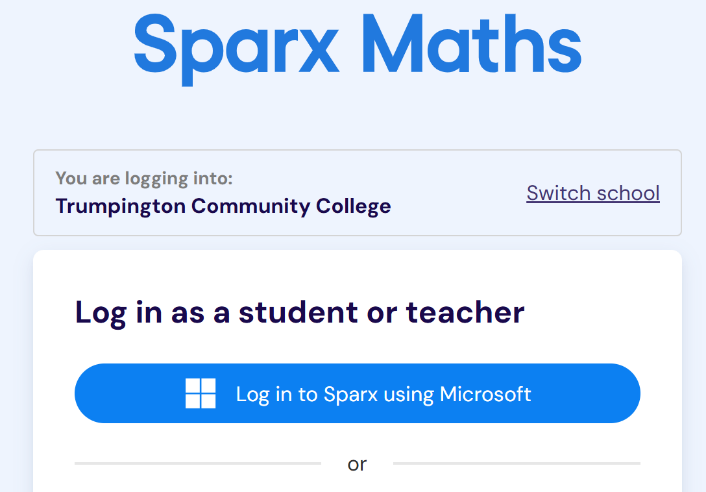This screenshot has height=492, width=706.
Task: Click the Microsoft logo icon
Action: point(201,393)
